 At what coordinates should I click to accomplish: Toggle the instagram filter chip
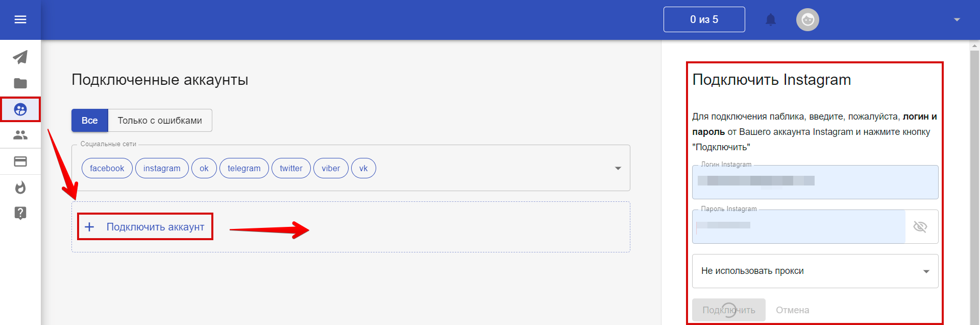point(162,168)
